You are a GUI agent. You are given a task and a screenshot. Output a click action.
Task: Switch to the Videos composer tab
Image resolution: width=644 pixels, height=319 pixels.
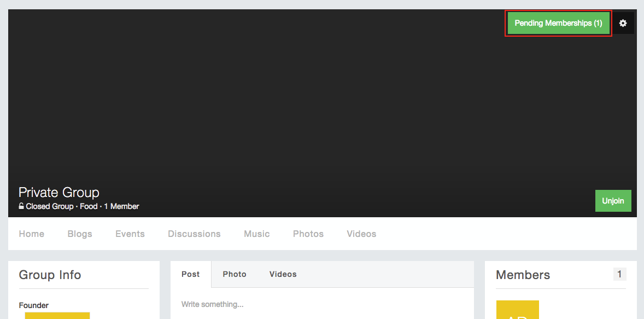(x=283, y=274)
